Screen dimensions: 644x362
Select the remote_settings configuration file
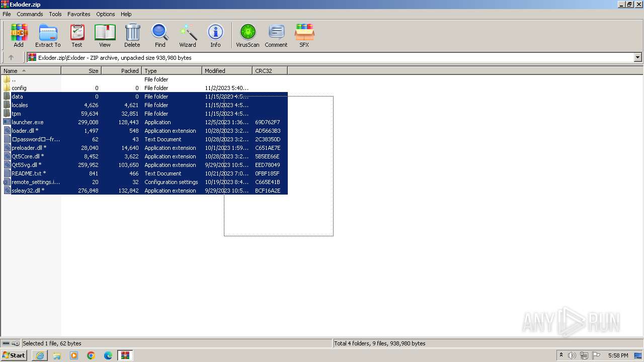pos(144,182)
